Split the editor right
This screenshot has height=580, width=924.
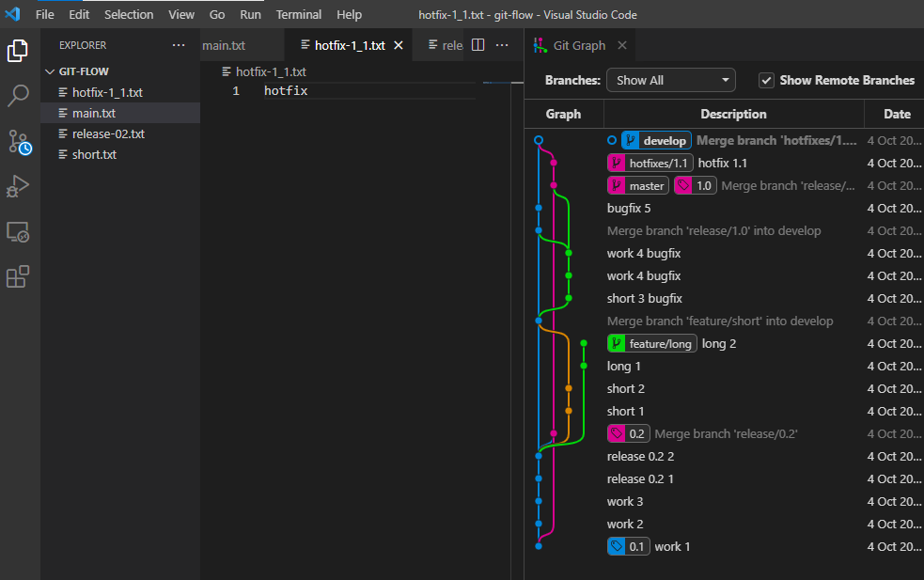[x=478, y=45]
